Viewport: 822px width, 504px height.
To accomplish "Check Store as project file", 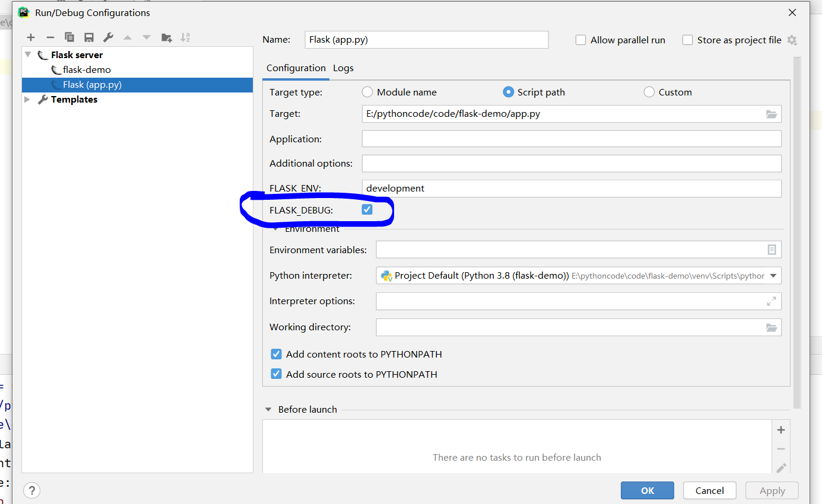I will click(688, 40).
